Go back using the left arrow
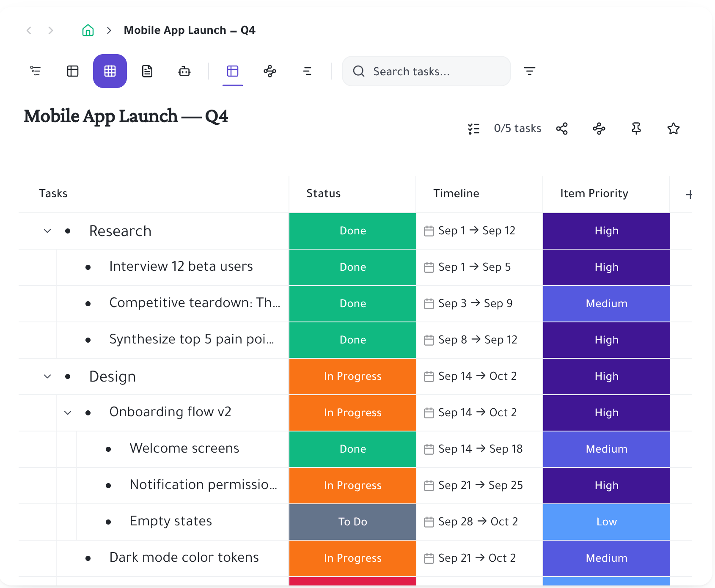 [x=29, y=30]
